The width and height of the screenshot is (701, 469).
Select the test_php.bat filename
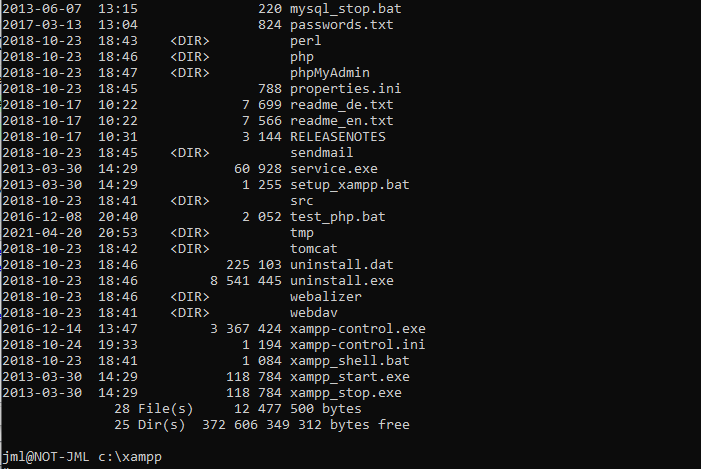pyautogui.click(x=338, y=217)
